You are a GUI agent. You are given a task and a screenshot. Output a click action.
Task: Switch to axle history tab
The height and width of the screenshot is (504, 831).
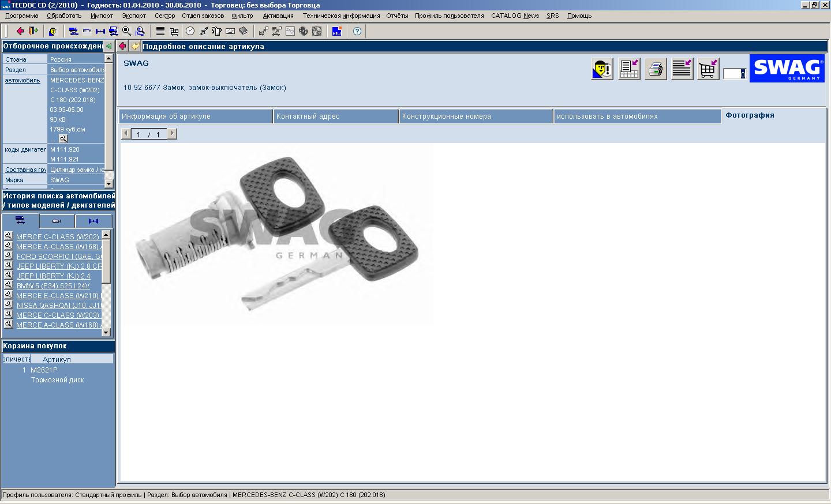tap(93, 221)
